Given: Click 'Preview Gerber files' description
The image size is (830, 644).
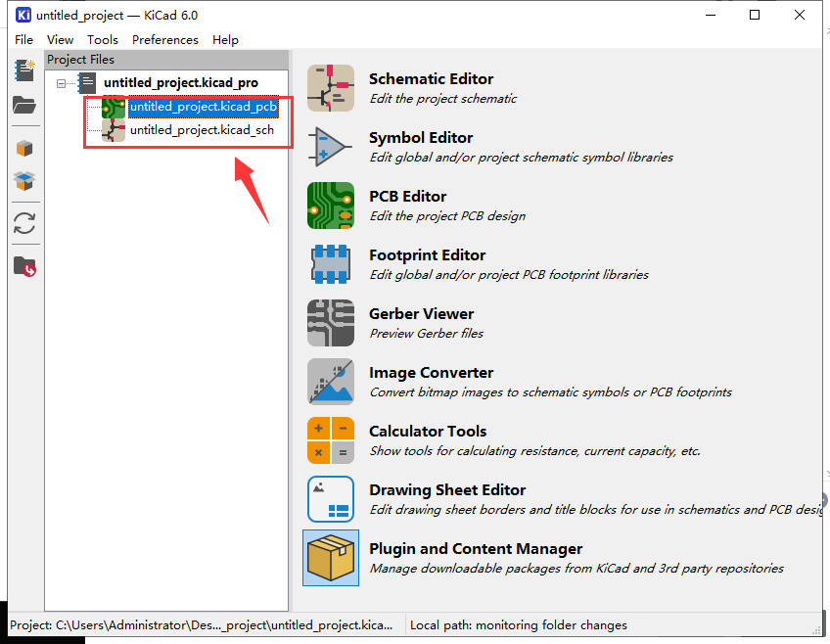Looking at the screenshot, I should click(x=426, y=334).
